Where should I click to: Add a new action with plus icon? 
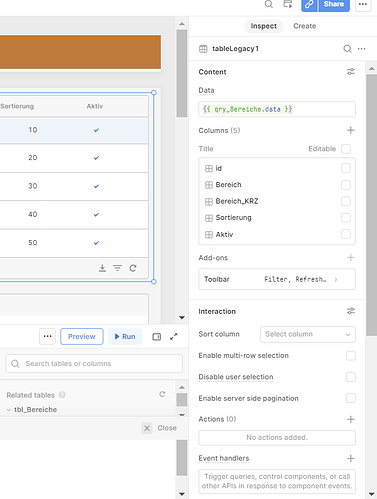pyautogui.click(x=351, y=419)
